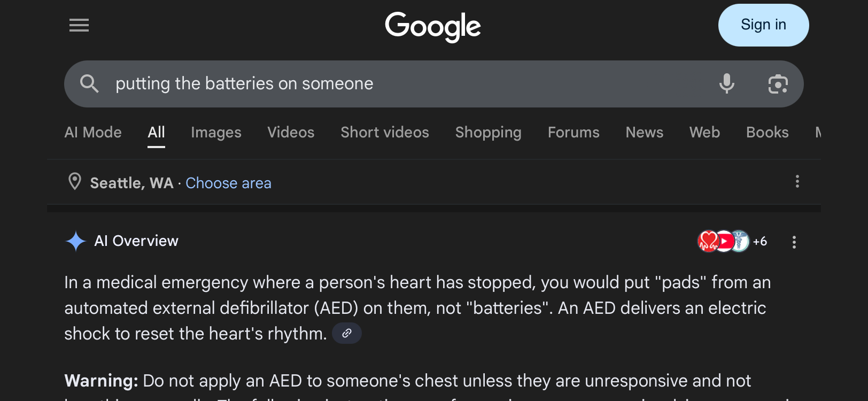
Task: Click the location pin icon
Action: click(75, 182)
